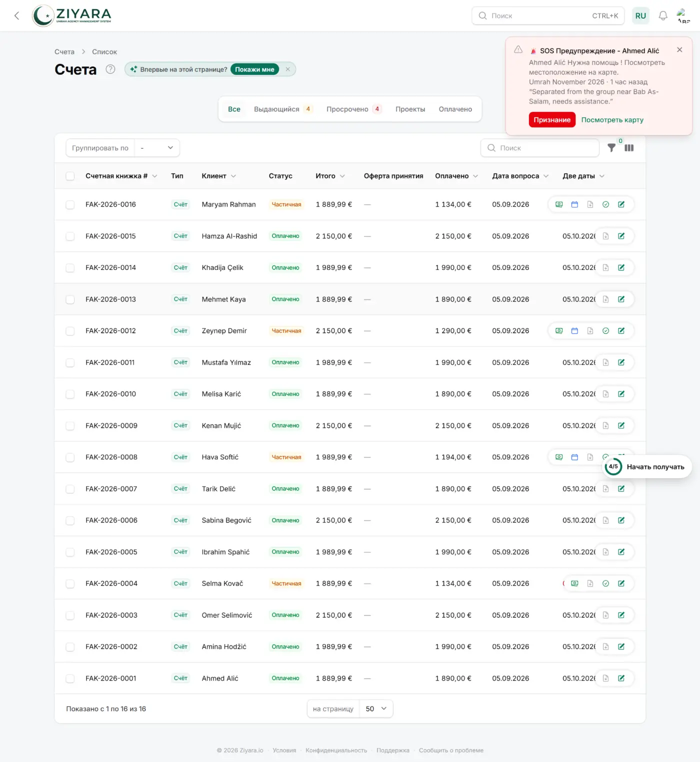Click the red Признание button
The width and height of the screenshot is (700, 762).
[x=552, y=120]
